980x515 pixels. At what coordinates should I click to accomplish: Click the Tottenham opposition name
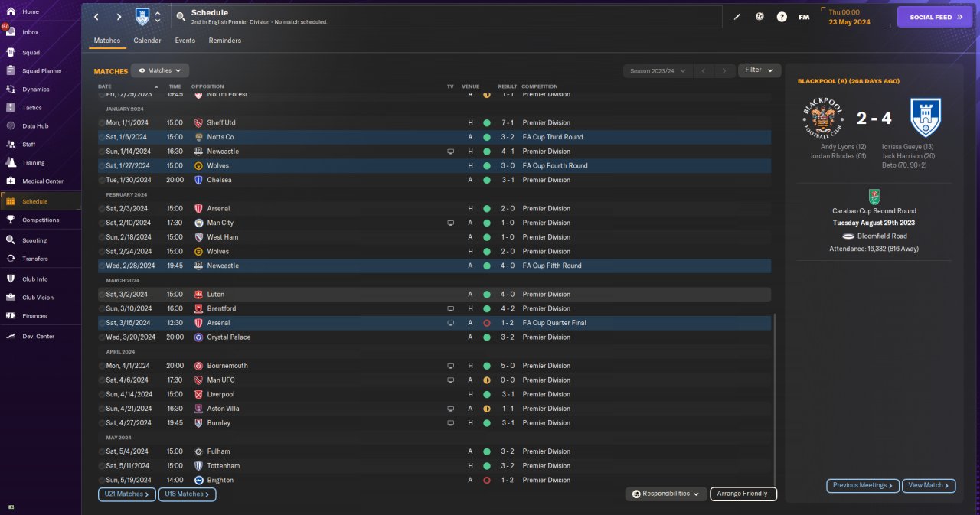(224, 465)
